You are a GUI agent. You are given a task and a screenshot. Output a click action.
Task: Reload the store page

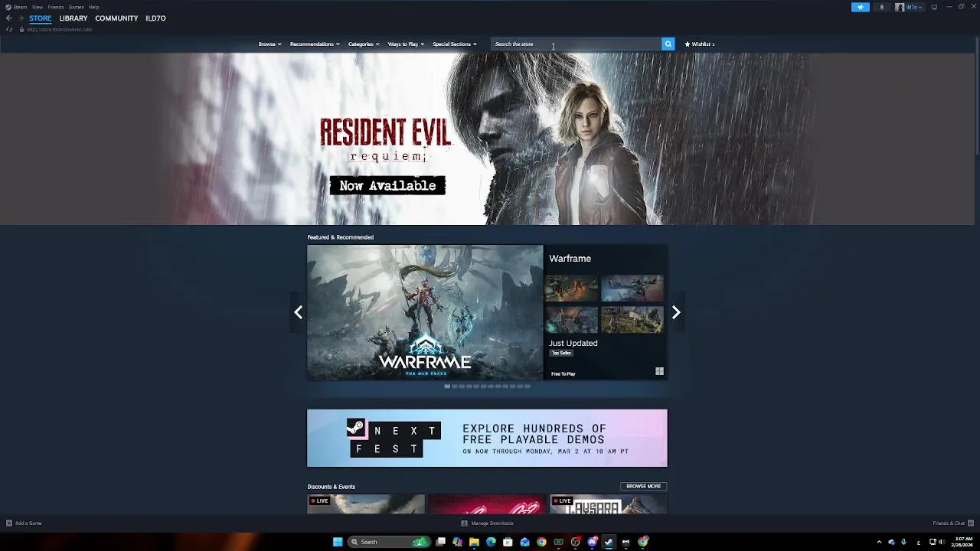click(8, 29)
